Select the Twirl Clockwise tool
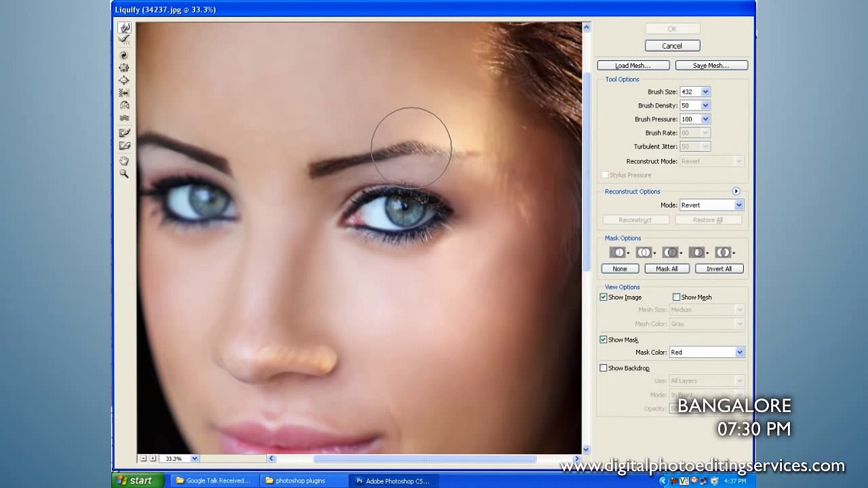Screen dimensions: 868x488 124,55
